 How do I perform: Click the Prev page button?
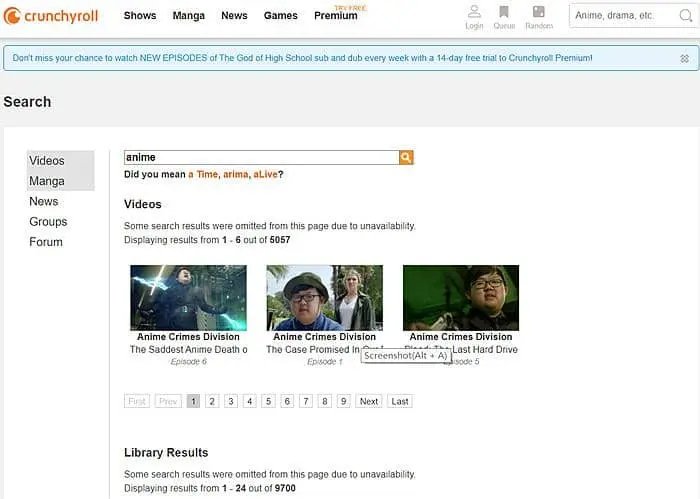pos(168,401)
